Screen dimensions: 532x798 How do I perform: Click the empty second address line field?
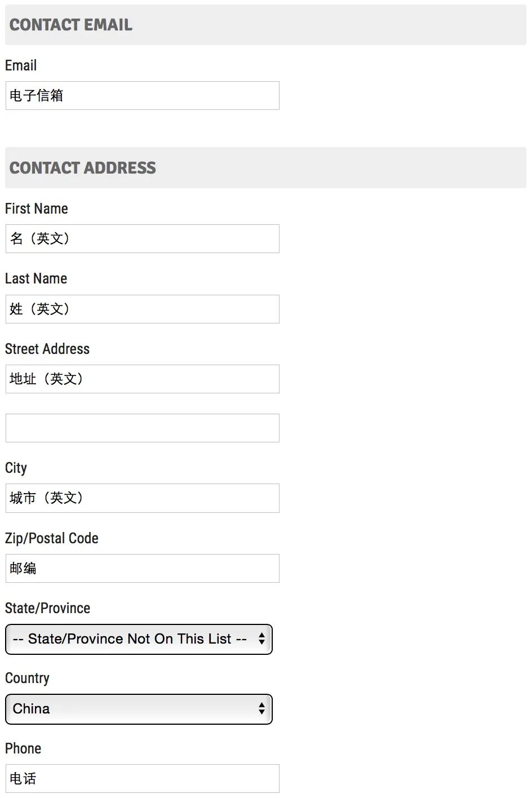[x=142, y=428]
